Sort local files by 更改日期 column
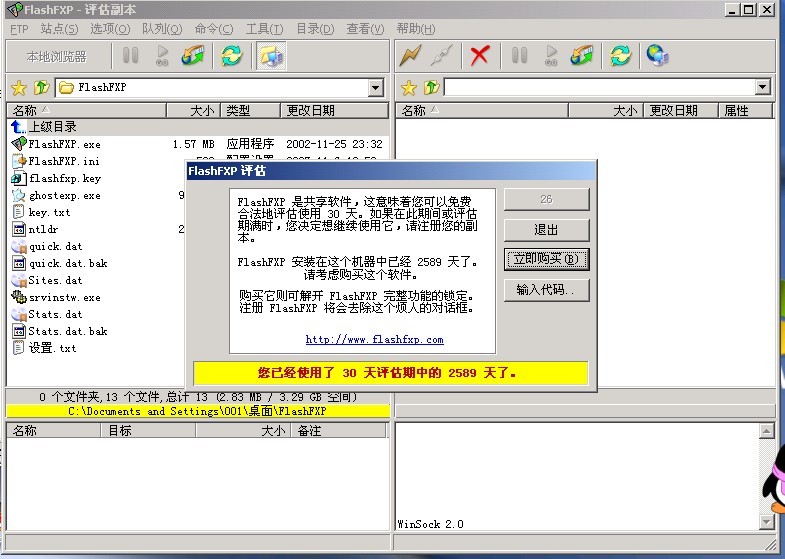This screenshot has width=785, height=559. click(x=334, y=111)
